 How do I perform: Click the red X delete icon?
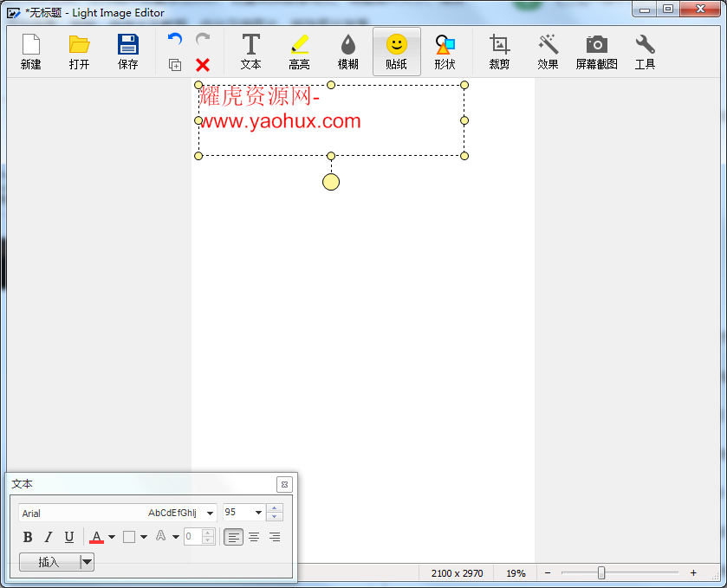203,65
